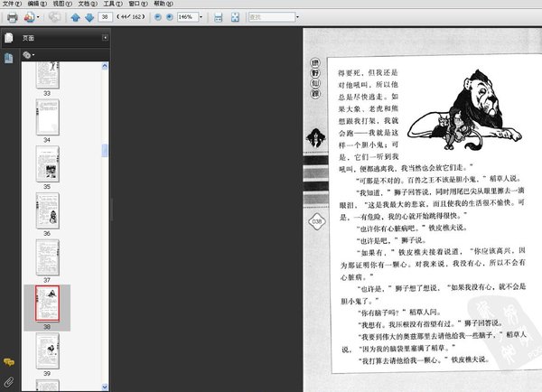Click the second navigation panel icon in sidebar
542x392 pixels.
pos(9,58)
